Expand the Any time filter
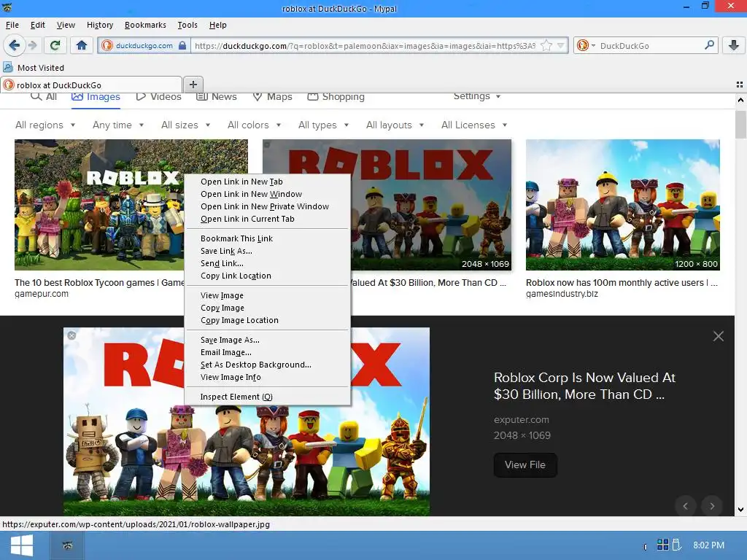 [118, 125]
